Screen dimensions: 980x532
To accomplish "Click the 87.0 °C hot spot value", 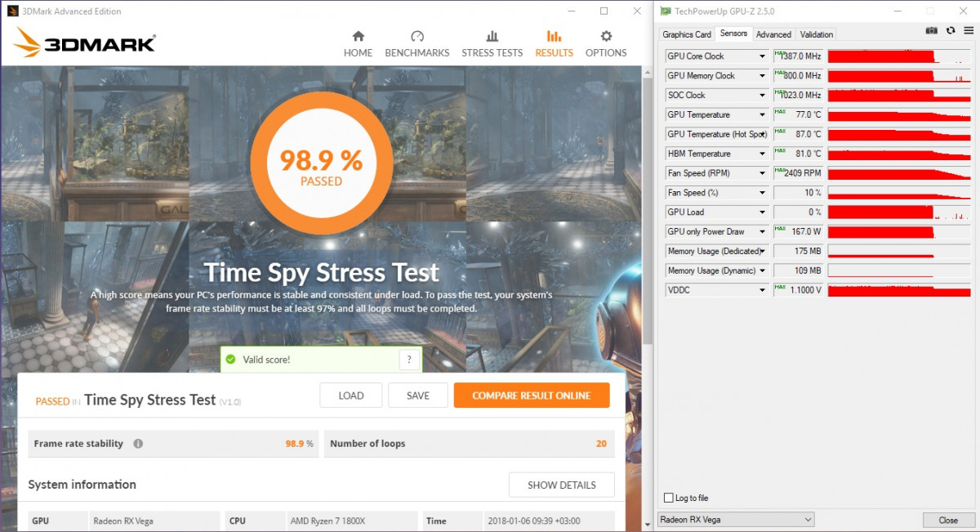I will [798, 134].
